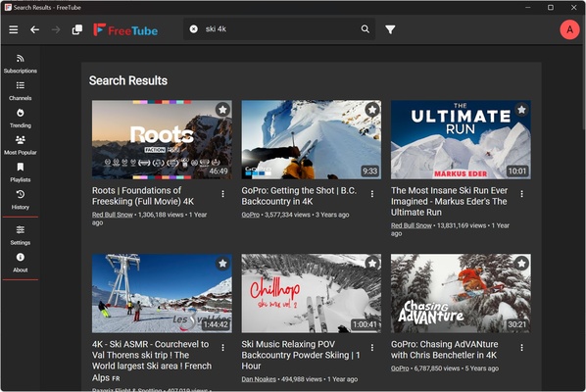Screen dimensions: 586x392
Task: Click the Search Results heading
Action: point(128,80)
